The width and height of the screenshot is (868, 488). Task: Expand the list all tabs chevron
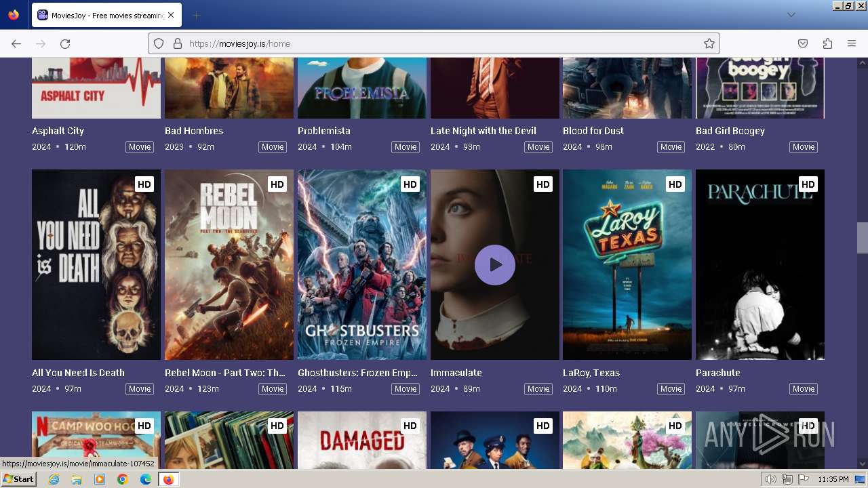[x=791, y=15]
